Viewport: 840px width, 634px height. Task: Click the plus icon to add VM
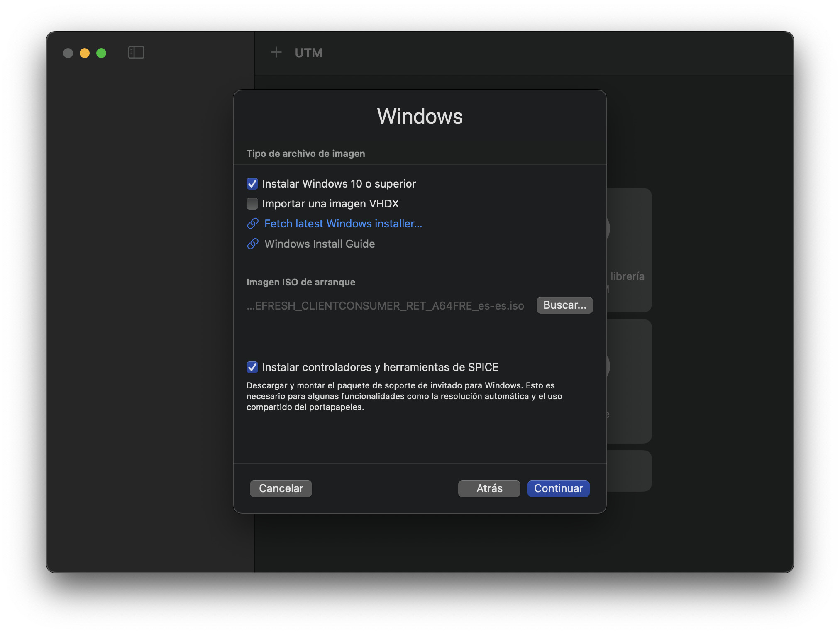click(x=276, y=52)
